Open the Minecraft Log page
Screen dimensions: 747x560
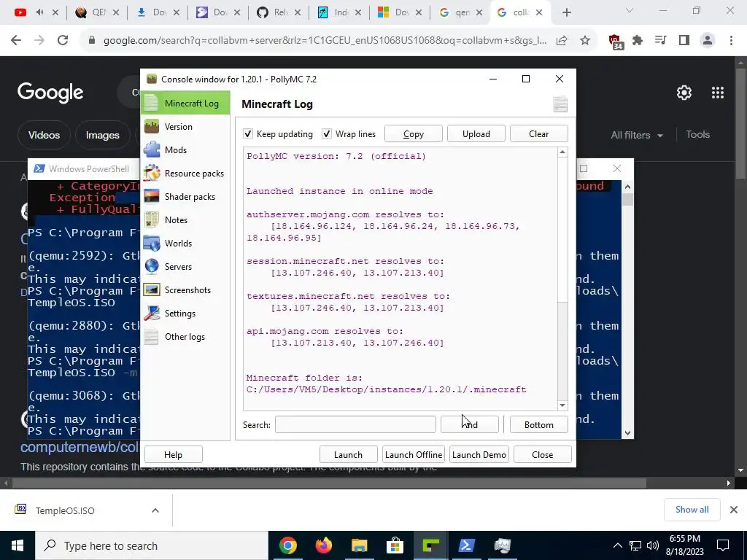(x=185, y=104)
